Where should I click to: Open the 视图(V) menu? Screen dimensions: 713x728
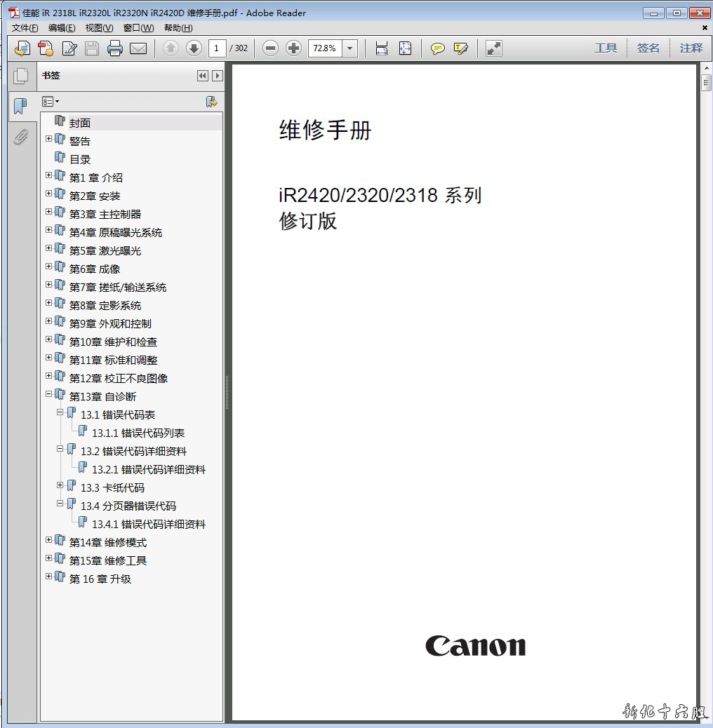(x=99, y=28)
